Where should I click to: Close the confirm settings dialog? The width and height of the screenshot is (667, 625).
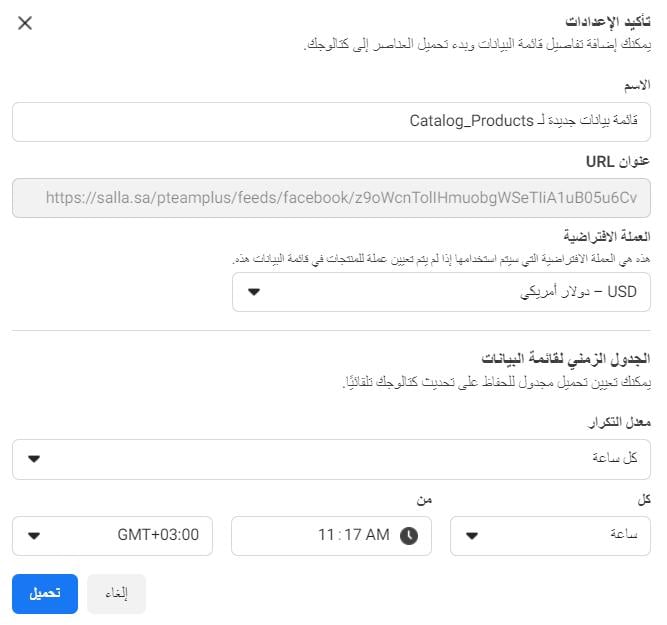25,23
